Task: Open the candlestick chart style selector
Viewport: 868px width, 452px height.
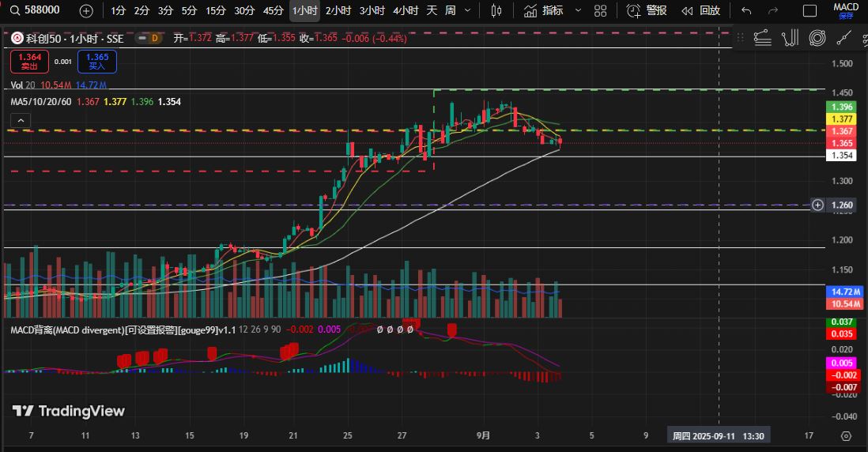Action: click(x=496, y=10)
